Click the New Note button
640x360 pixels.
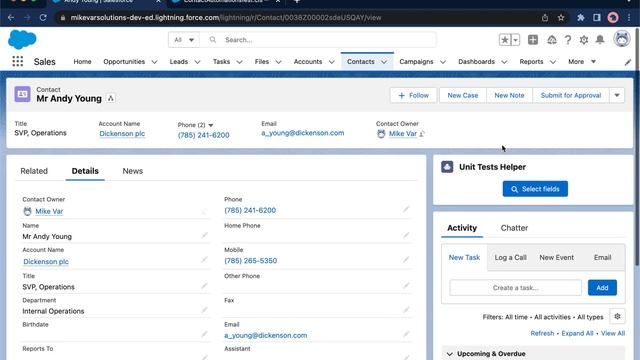click(509, 95)
